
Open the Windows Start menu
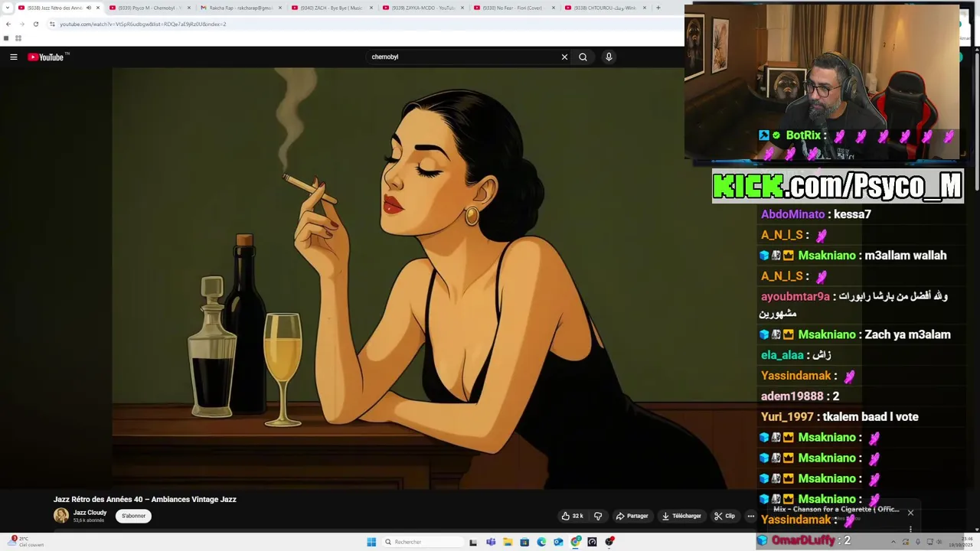pos(371,542)
